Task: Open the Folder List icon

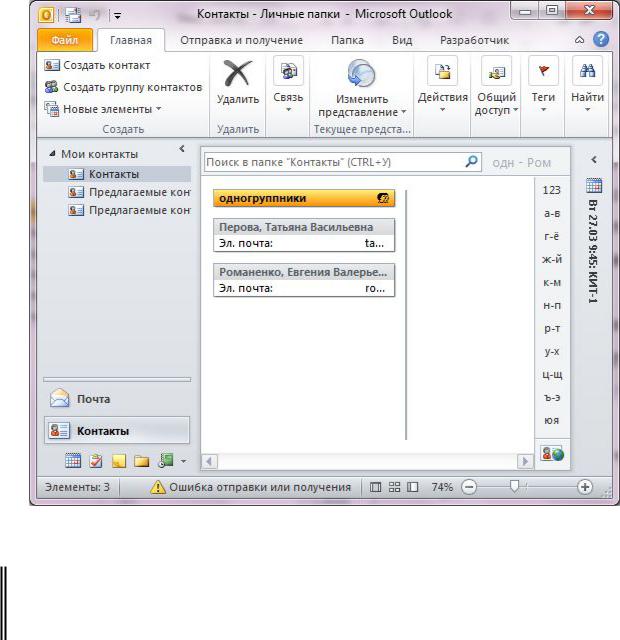Action: (142, 461)
